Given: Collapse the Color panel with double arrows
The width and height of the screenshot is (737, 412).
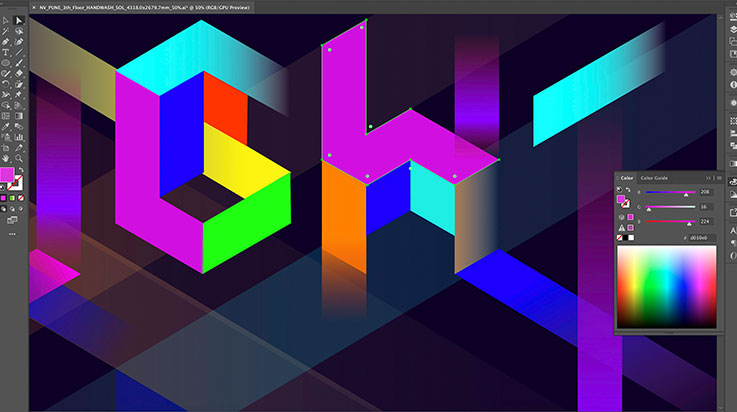Looking at the screenshot, I should pyautogui.click(x=708, y=178).
